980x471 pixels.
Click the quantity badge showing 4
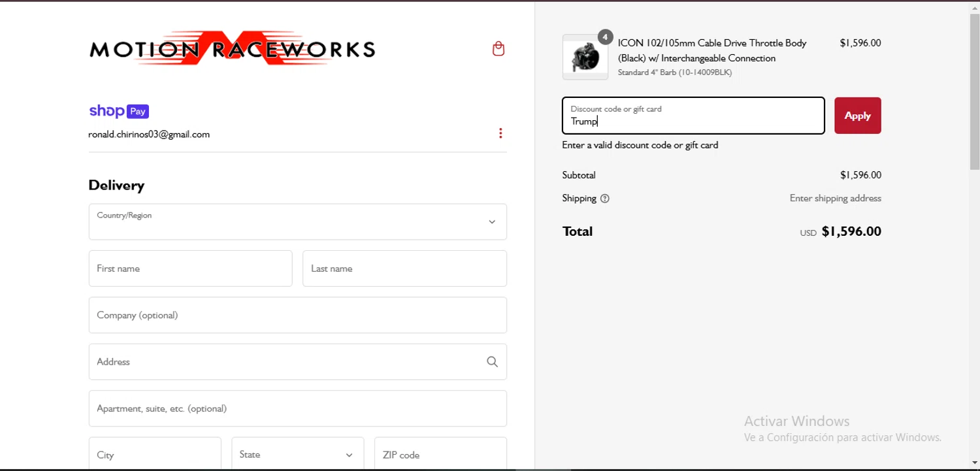click(x=606, y=37)
